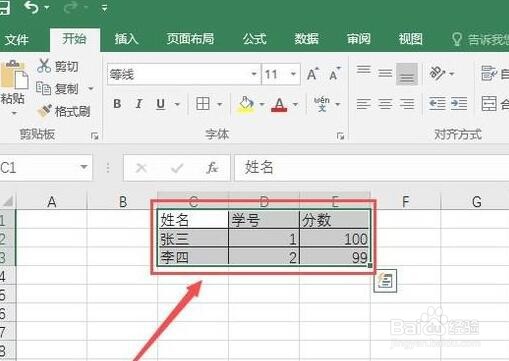The image size is (509, 361).
Task: Open the 字体 dialog launcher
Action: [340, 136]
